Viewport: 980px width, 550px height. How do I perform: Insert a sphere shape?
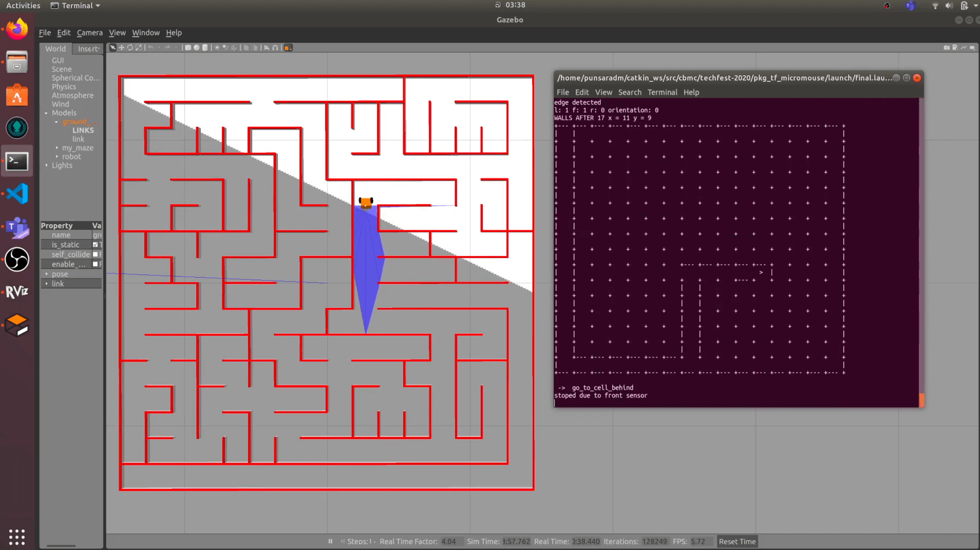[x=196, y=48]
